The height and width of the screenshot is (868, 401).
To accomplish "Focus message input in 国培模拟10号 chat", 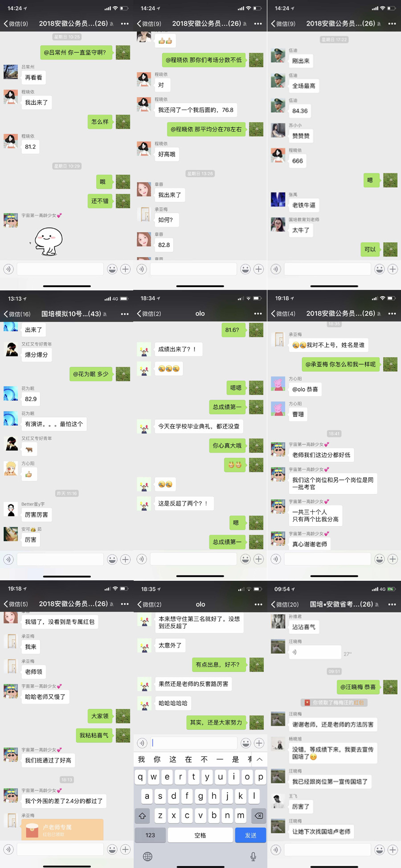I will 60,559.
